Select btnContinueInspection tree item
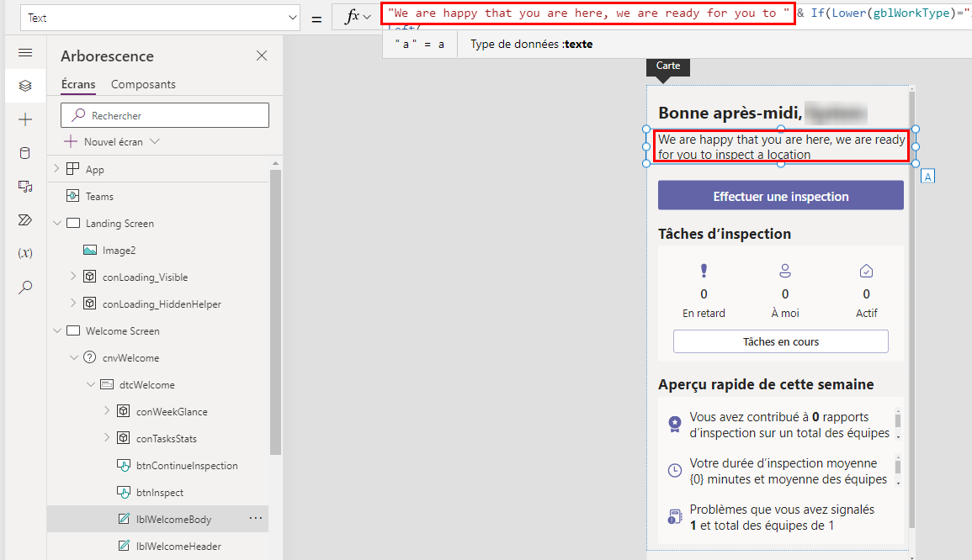The width and height of the screenshot is (972, 560). [187, 466]
